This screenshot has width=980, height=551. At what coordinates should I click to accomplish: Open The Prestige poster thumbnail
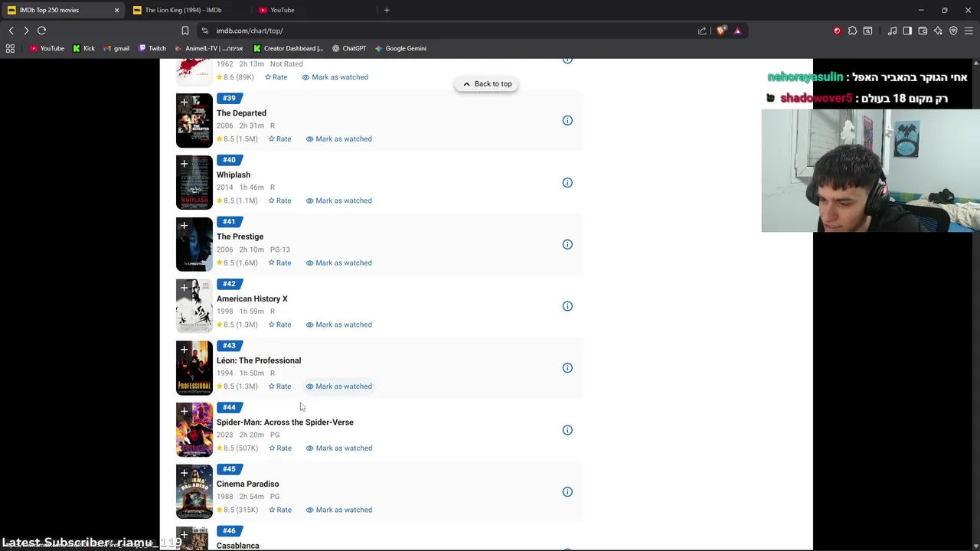click(x=194, y=244)
